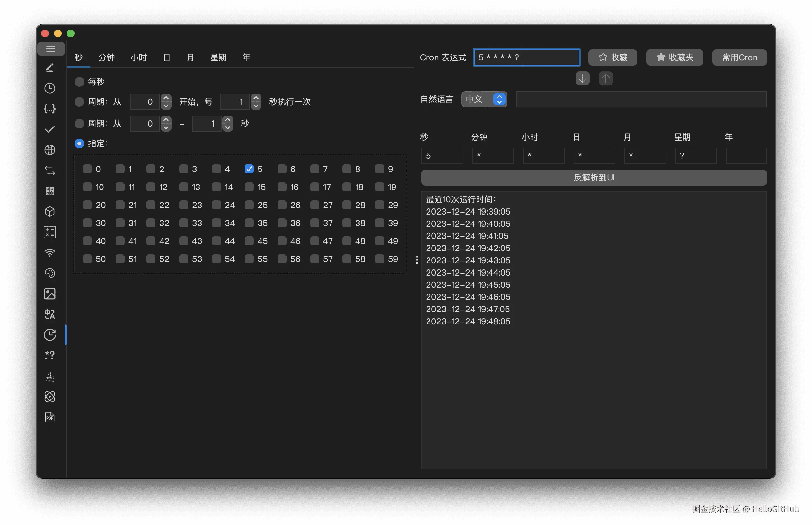Increase the 秒执行一次 interval stepper

(256, 98)
